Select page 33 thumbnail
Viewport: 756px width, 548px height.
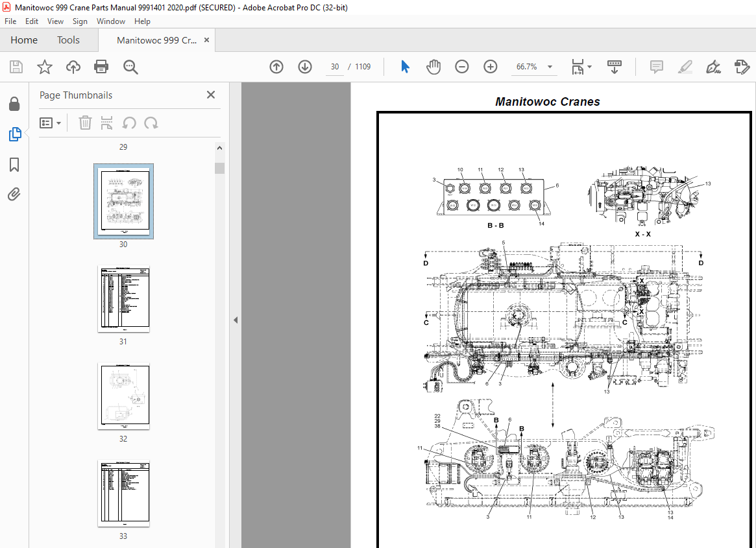(123, 493)
